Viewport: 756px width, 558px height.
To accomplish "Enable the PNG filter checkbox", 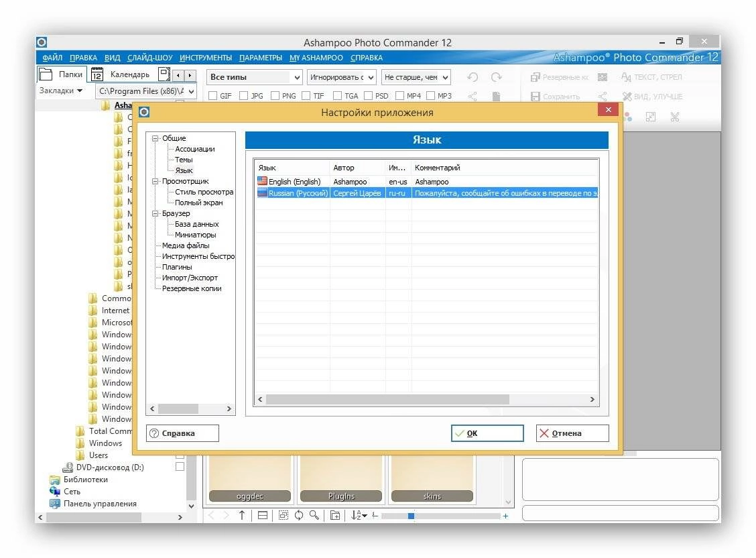I will click(275, 96).
